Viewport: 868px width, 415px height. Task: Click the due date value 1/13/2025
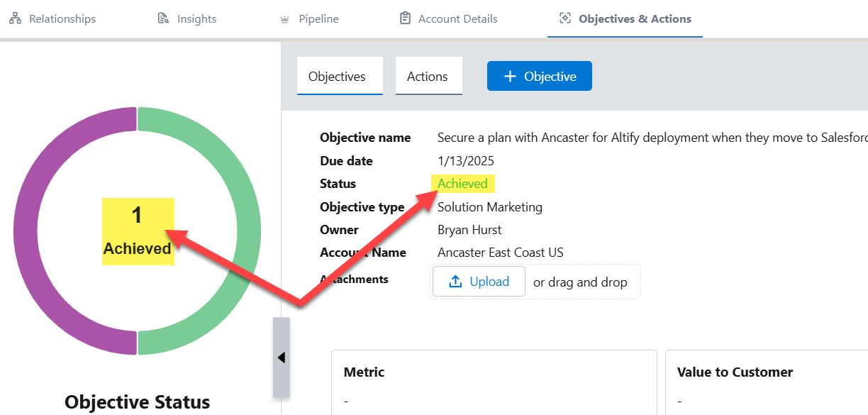point(465,161)
